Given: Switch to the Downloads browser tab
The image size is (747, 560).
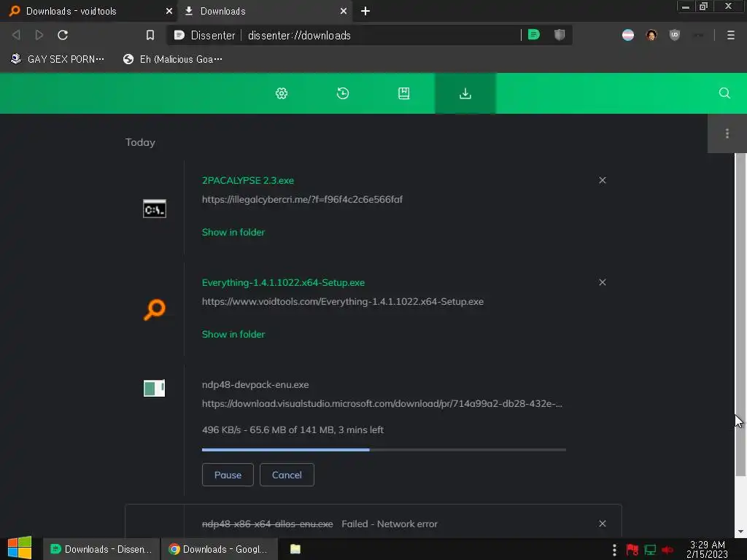Looking at the screenshot, I should [x=264, y=11].
